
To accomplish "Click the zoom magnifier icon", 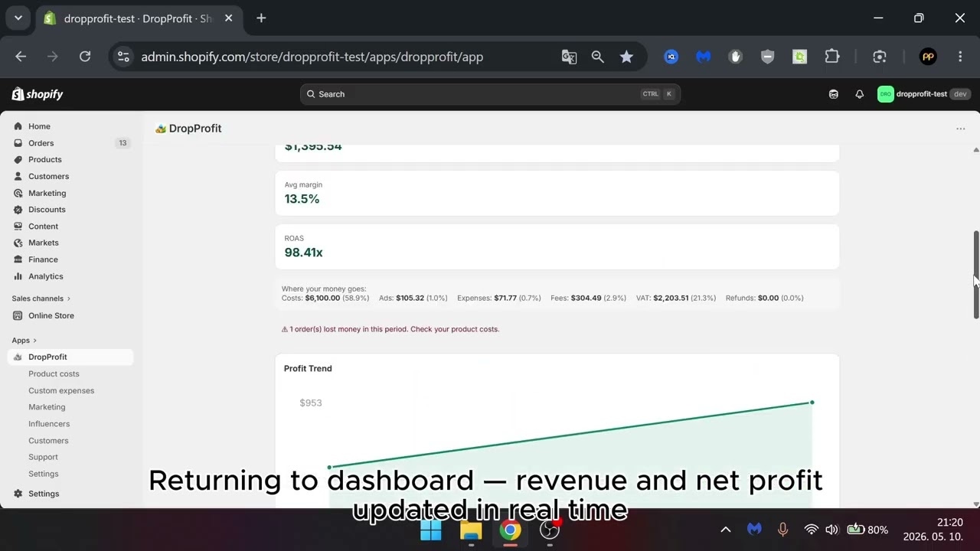I will click(598, 57).
